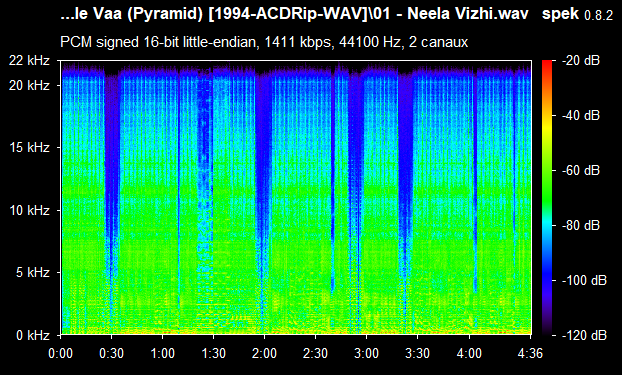Select the 2:00 time marker
This screenshot has height=375, width=622.
coord(264,353)
